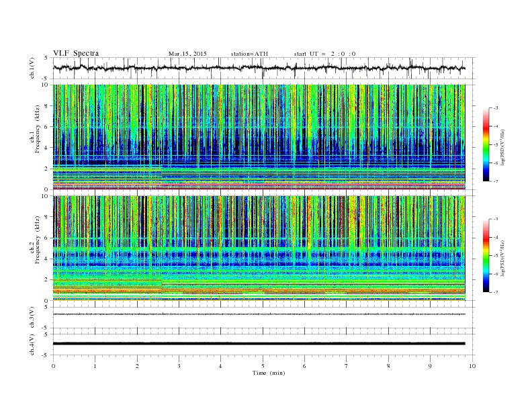Click the ch.1 spectrogram panel

(259, 137)
